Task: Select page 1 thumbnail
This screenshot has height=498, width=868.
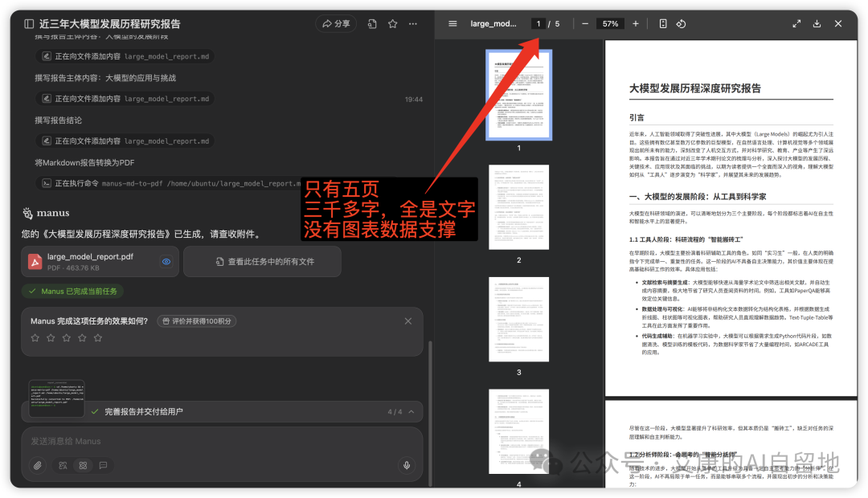Action: point(518,95)
